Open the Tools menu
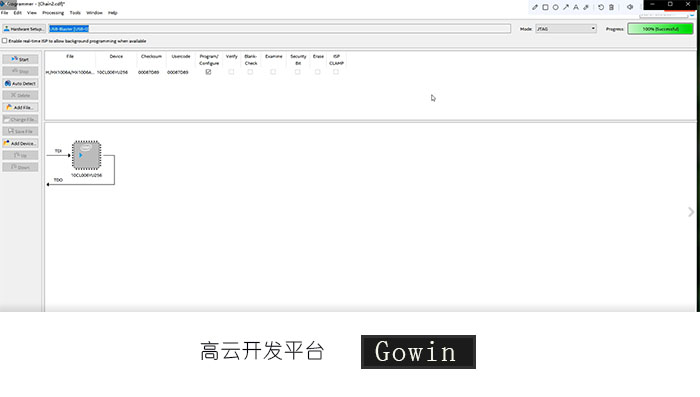 click(x=75, y=13)
